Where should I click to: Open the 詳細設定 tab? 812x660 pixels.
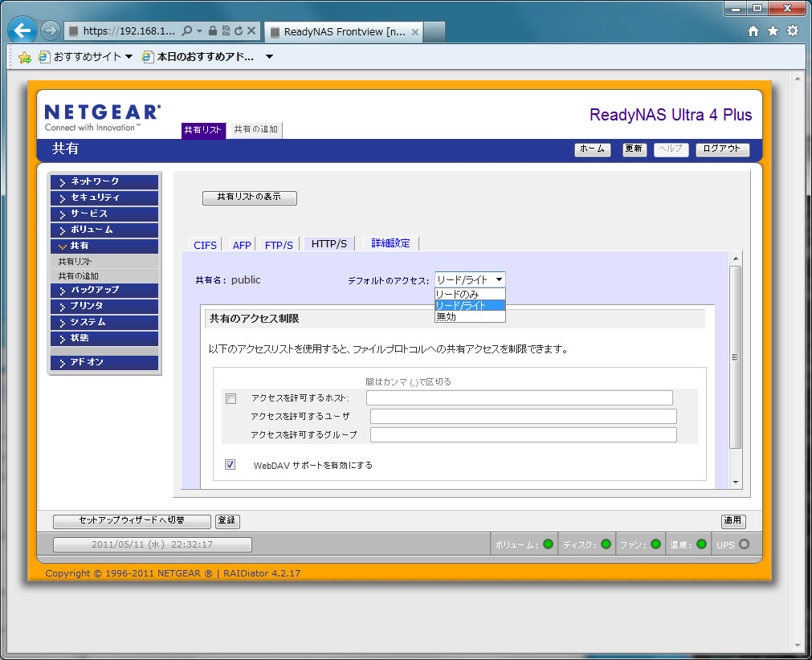(x=391, y=243)
